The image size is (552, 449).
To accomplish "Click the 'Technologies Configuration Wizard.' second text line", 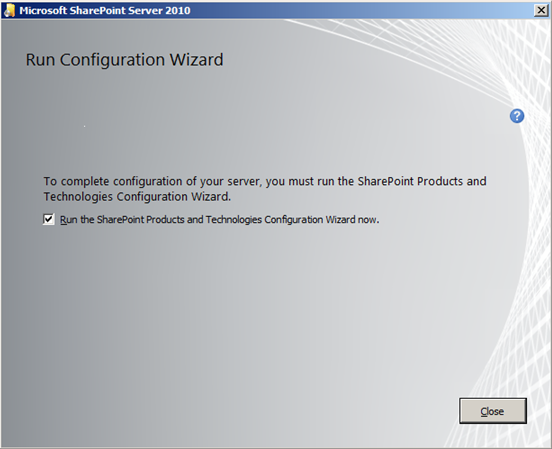I will (x=137, y=197).
